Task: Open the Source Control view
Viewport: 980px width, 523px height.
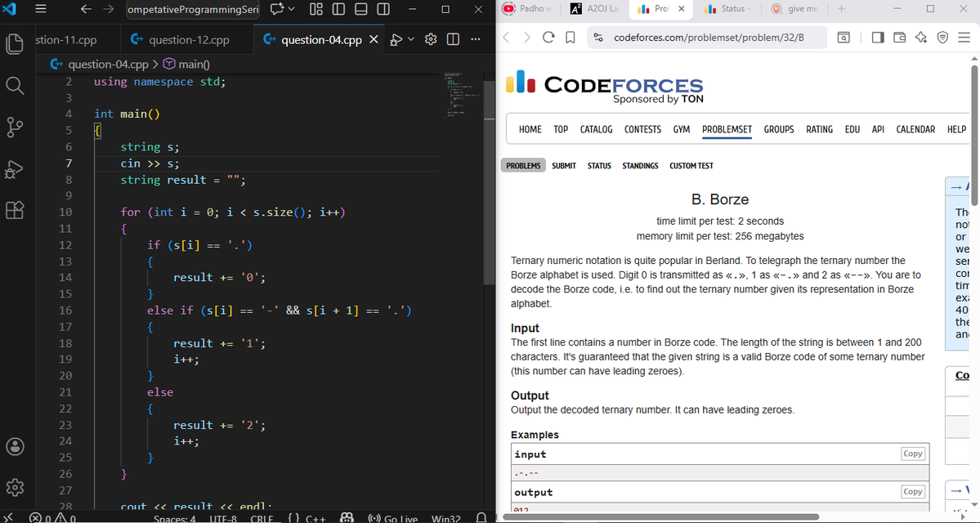Action: tap(15, 127)
